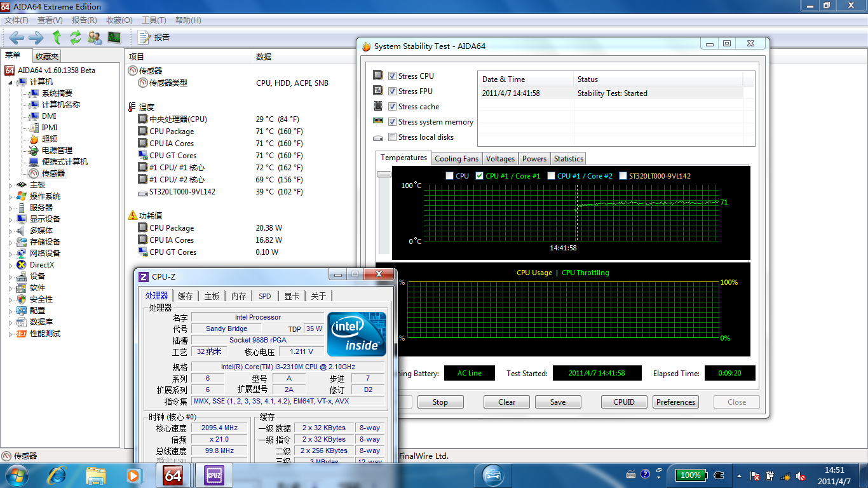Open Internet Explorer from the taskbar
This screenshot has height=488, width=868.
[x=57, y=475]
